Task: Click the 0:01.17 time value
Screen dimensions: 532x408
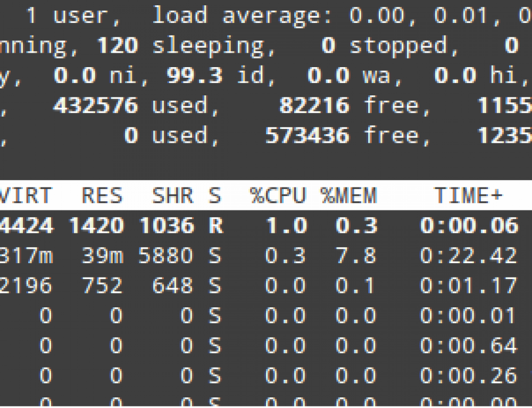Action: tap(468, 286)
